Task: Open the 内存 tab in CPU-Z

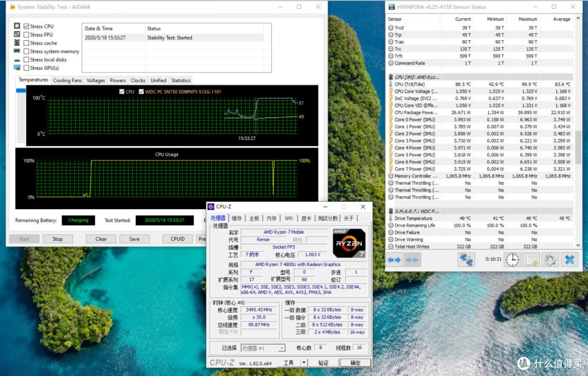Action: point(272,219)
